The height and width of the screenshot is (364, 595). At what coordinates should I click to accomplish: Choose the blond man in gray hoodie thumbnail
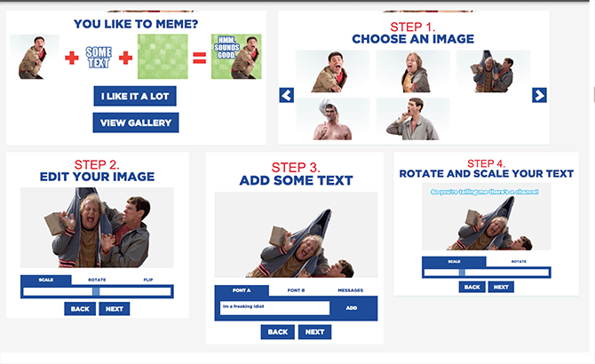pos(413,71)
